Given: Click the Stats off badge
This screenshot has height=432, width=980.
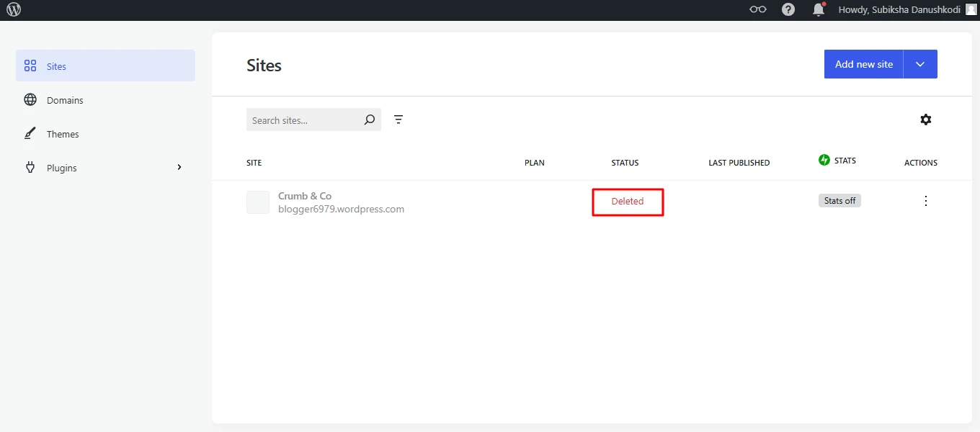Looking at the screenshot, I should pyautogui.click(x=839, y=201).
